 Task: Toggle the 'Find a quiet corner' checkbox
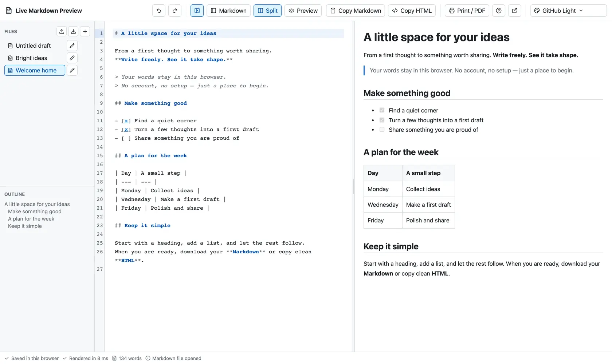[x=382, y=110]
